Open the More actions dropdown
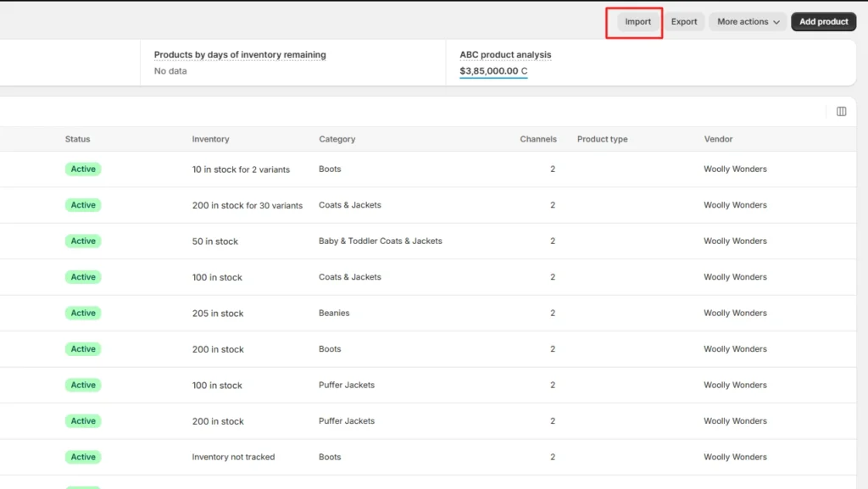 748,21
